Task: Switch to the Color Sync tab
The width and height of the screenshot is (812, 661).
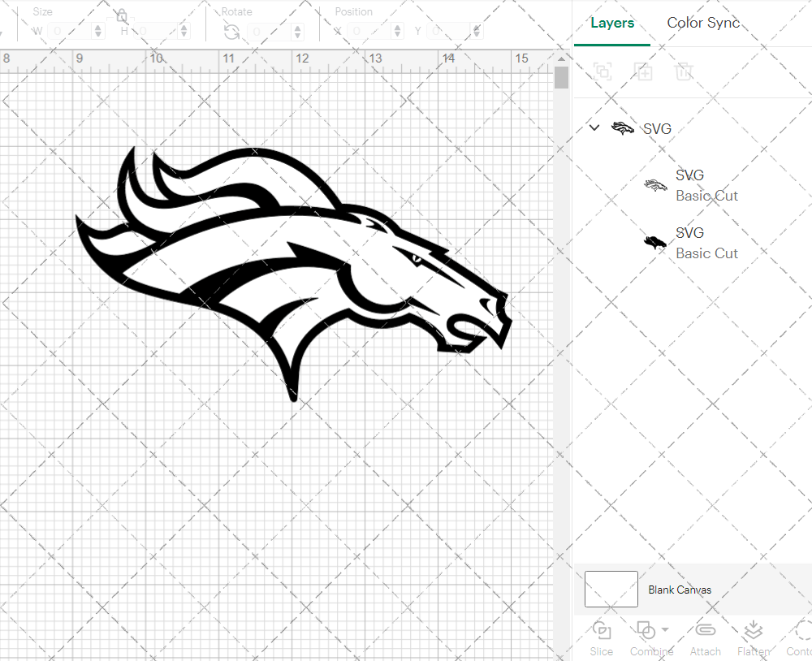Action: point(703,23)
